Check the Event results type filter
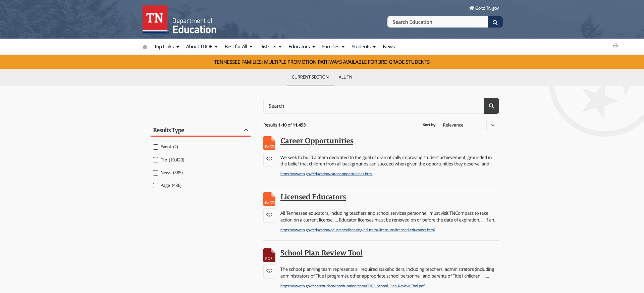 point(156,147)
